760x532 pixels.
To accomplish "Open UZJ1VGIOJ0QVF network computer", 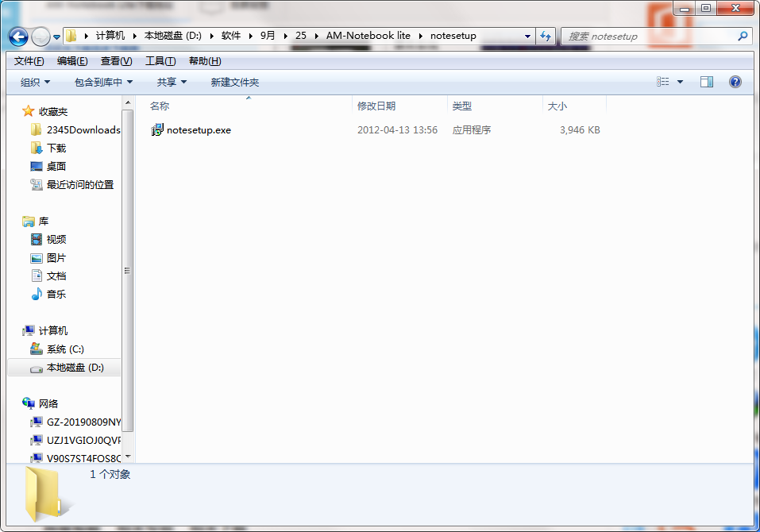I will (75, 440).
